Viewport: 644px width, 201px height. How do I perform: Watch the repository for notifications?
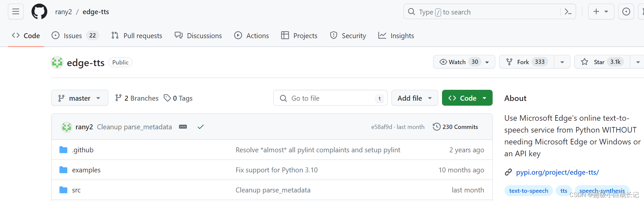point(457,62)
